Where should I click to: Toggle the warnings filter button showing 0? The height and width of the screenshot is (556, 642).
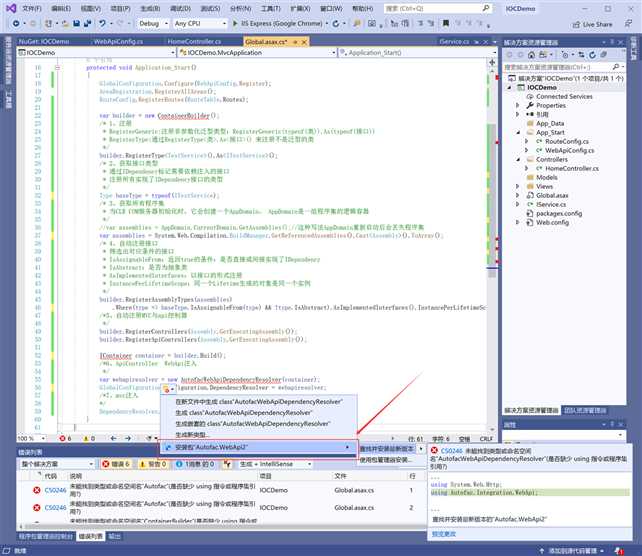[x=153, y=464]
